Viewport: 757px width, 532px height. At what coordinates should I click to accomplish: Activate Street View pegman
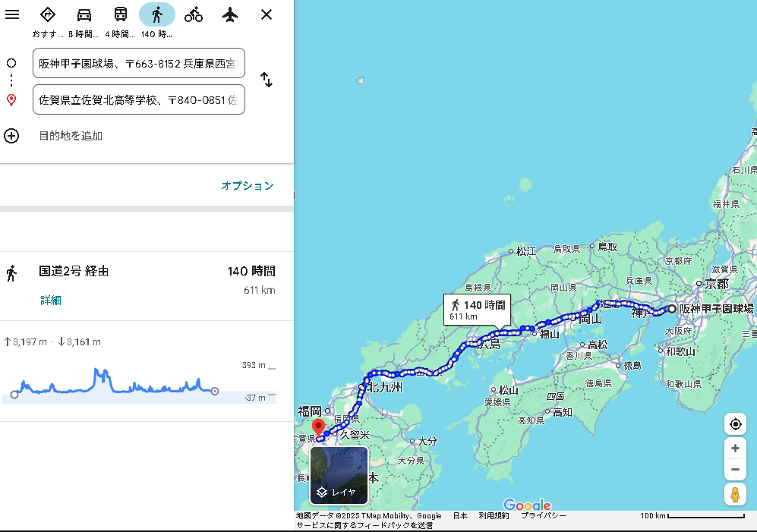tap(735, 495)
